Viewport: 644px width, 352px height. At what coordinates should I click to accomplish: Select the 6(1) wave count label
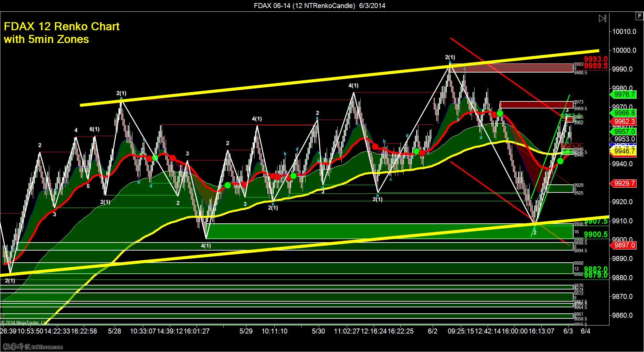pyautogui.click(x=94, y=129)
